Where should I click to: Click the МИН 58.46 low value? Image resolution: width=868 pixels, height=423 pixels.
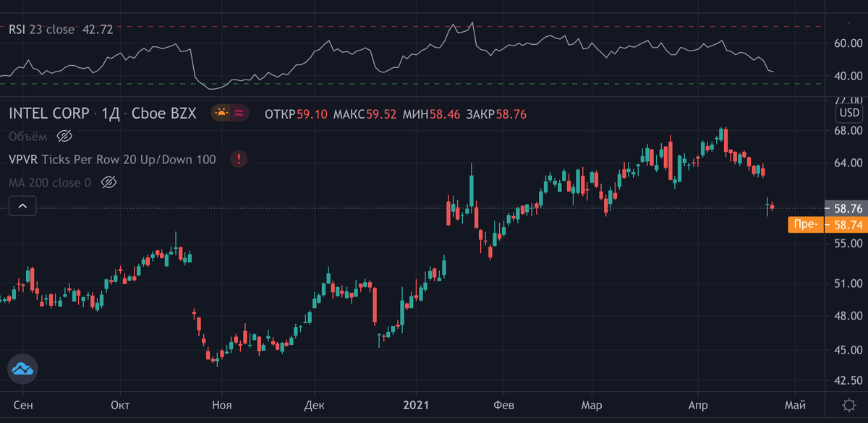point(431,114)
